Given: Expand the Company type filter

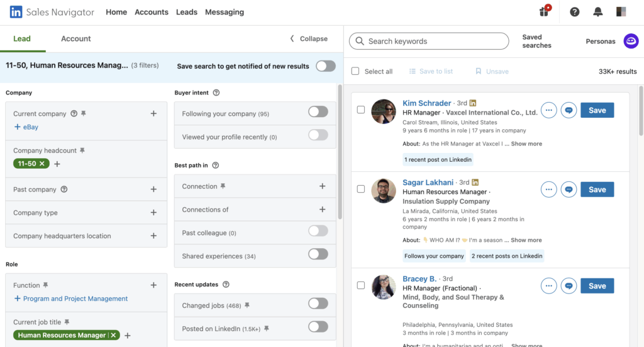Looking at the screenshot, I should [153, 213].
